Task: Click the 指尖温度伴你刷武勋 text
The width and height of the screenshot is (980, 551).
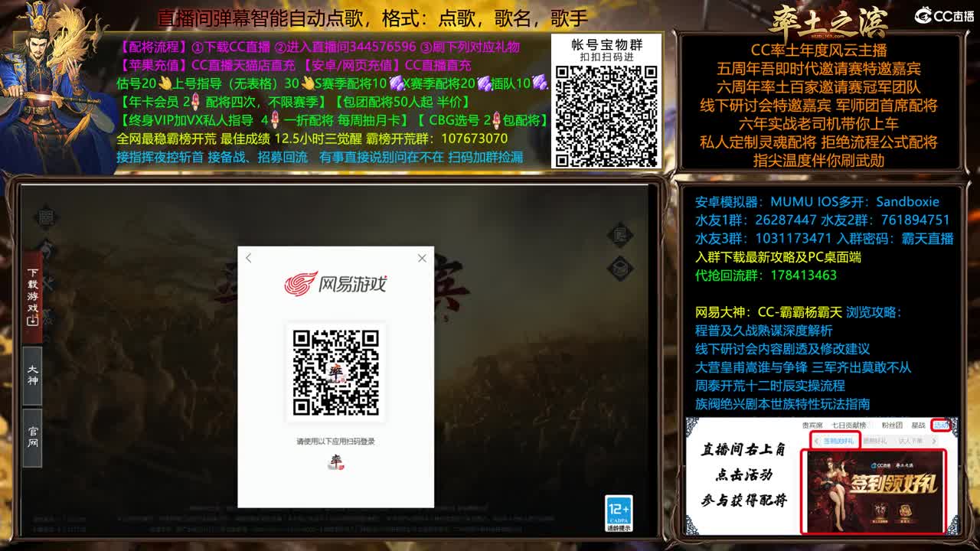Action: pyautogui.click(x=818, y=161)
